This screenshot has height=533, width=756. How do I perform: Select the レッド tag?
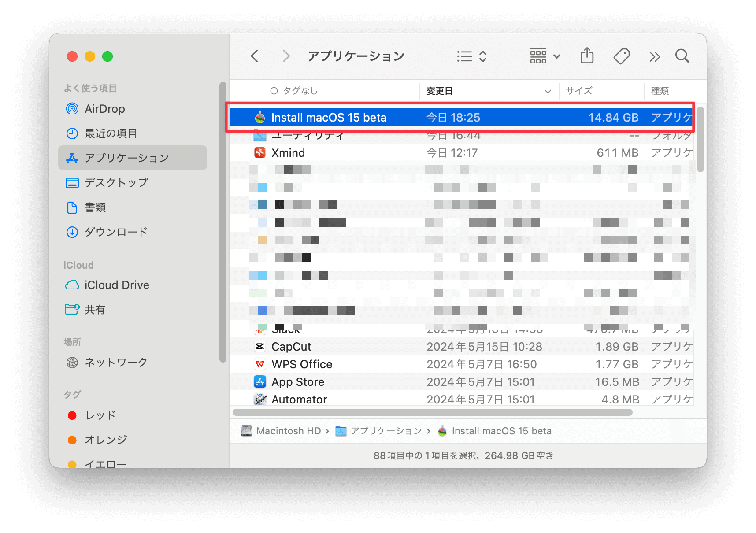(132, 415)
